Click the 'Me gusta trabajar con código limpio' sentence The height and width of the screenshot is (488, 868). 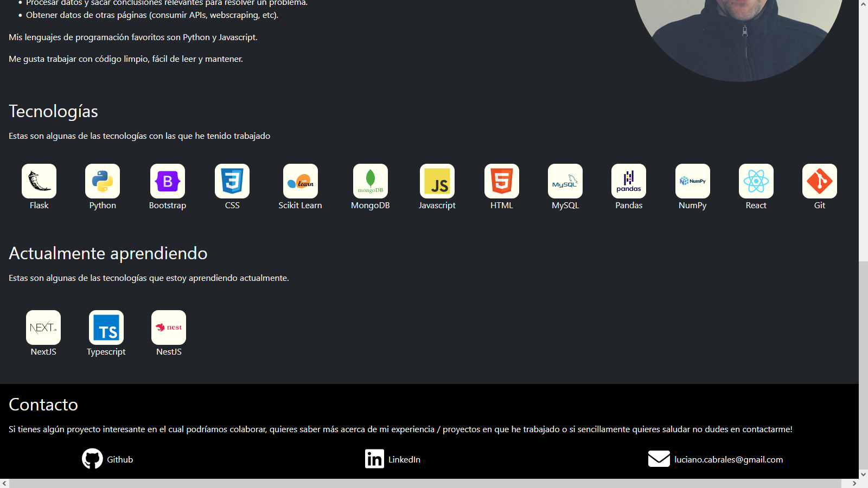point(126,59)
